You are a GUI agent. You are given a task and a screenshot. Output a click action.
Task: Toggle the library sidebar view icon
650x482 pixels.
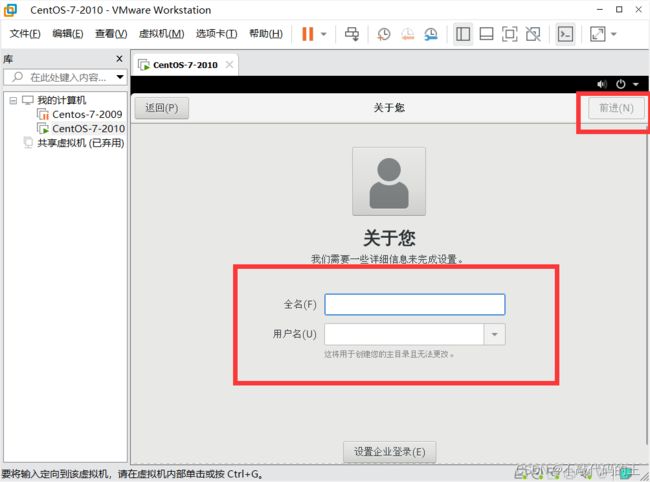tap(463, 34)
